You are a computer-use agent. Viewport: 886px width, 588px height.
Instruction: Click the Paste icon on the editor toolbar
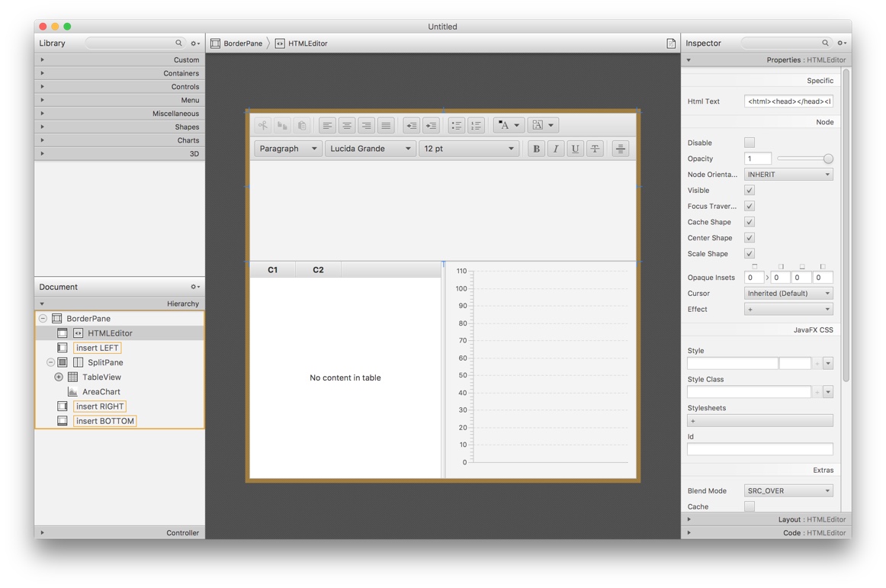pos(300,124)
